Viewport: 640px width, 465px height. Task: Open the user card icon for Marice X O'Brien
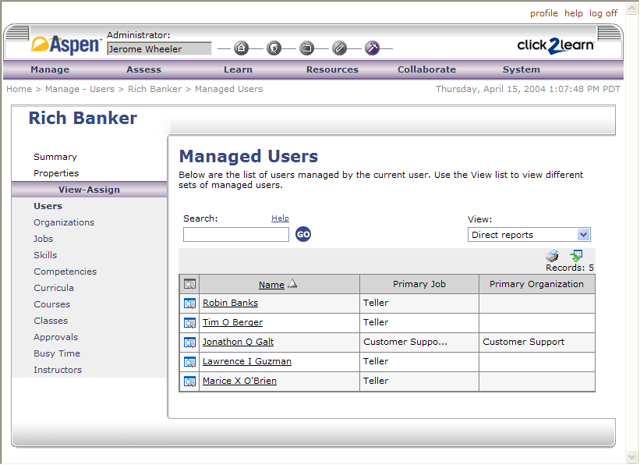[190, 381]
